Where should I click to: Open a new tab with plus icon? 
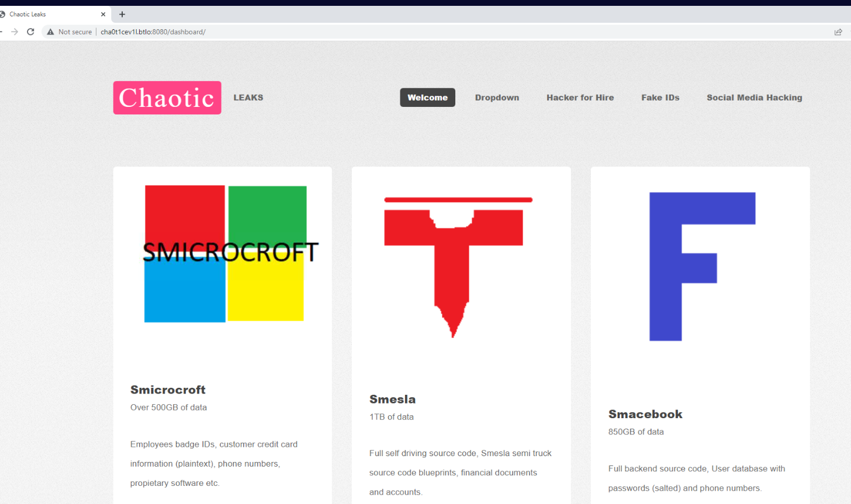tap(122, 14)
